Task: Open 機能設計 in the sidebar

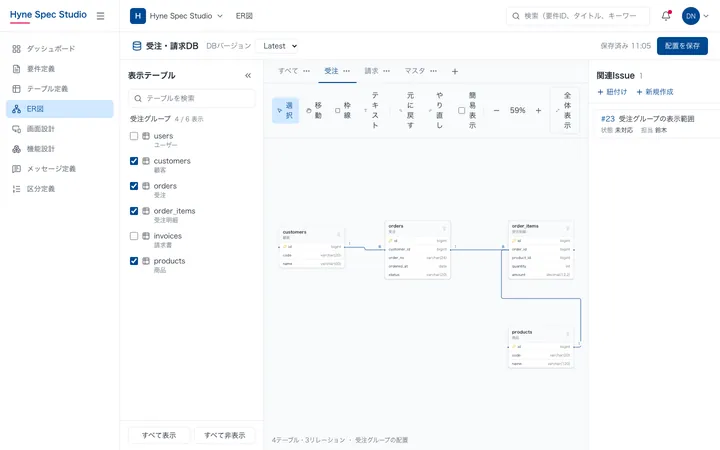Action: (x=60, y=149)
